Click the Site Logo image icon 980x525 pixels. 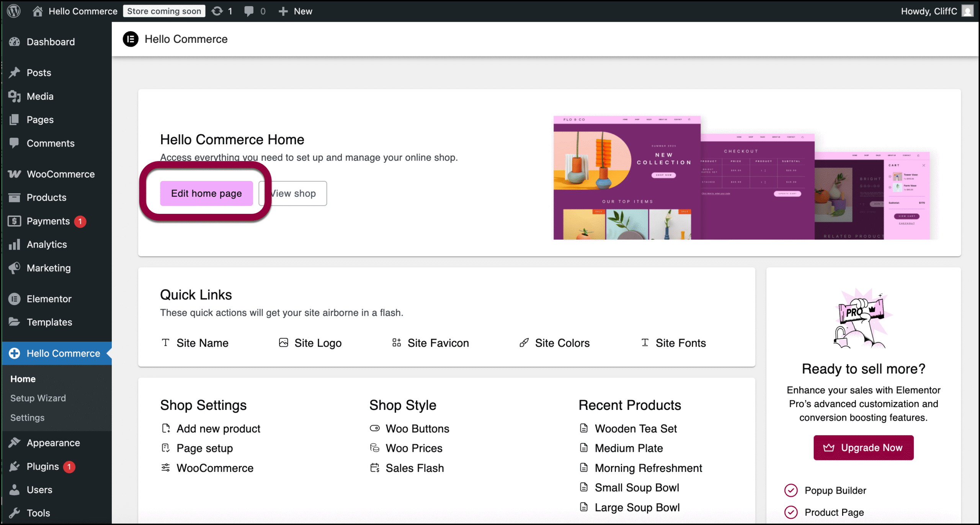coord(283,342)
